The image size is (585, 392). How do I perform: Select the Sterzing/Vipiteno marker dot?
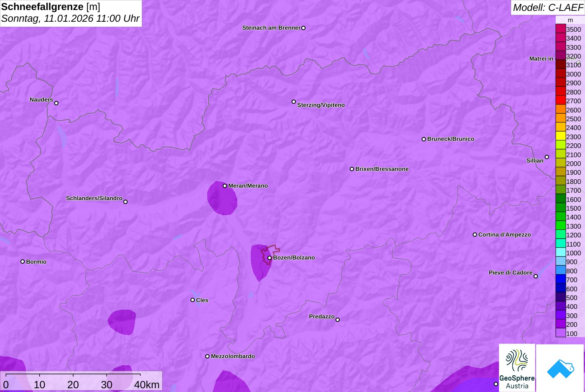click(x=294, y=102)
